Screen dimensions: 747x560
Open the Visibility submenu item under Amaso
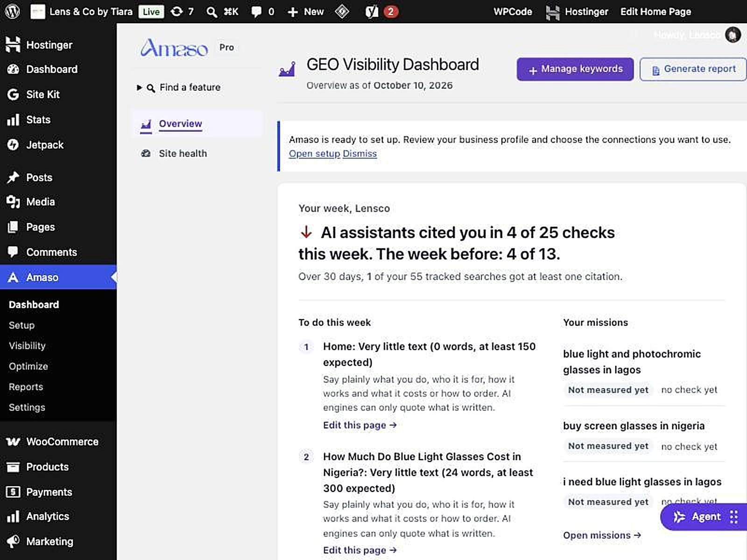coord(27,346)
